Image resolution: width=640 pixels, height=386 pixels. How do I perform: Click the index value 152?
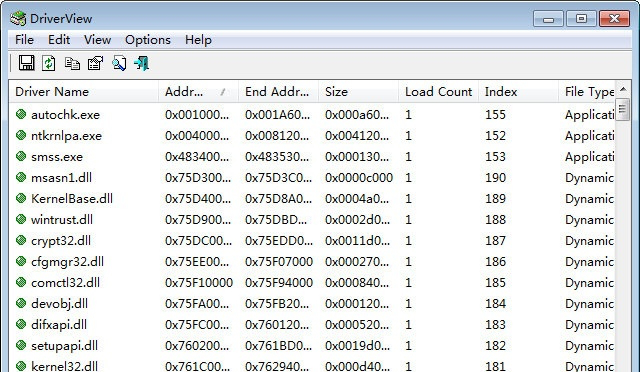[496, 135]
